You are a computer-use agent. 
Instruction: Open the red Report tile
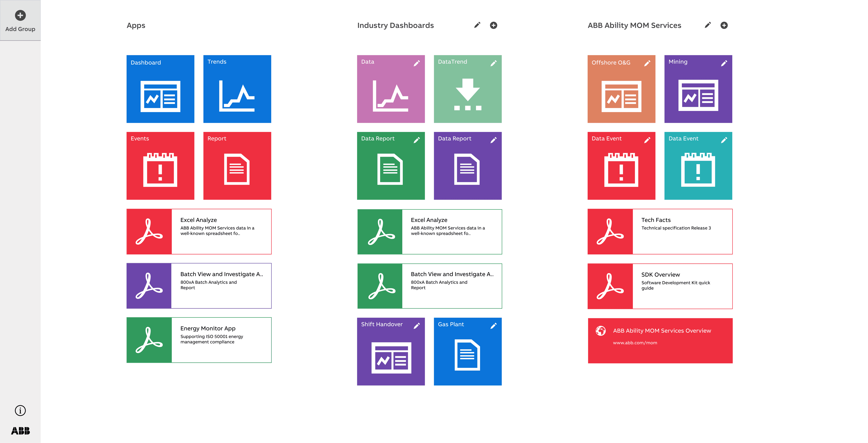coord(237,166)
